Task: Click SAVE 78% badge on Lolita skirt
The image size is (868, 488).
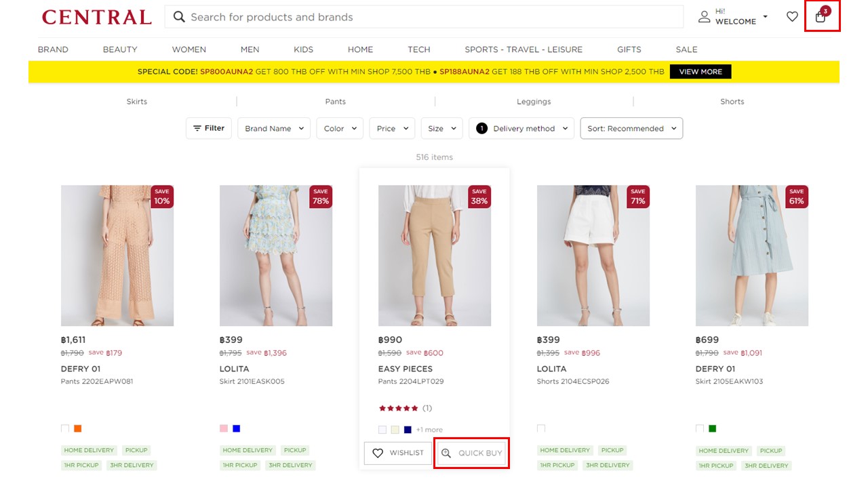Action: pos(321,197)
